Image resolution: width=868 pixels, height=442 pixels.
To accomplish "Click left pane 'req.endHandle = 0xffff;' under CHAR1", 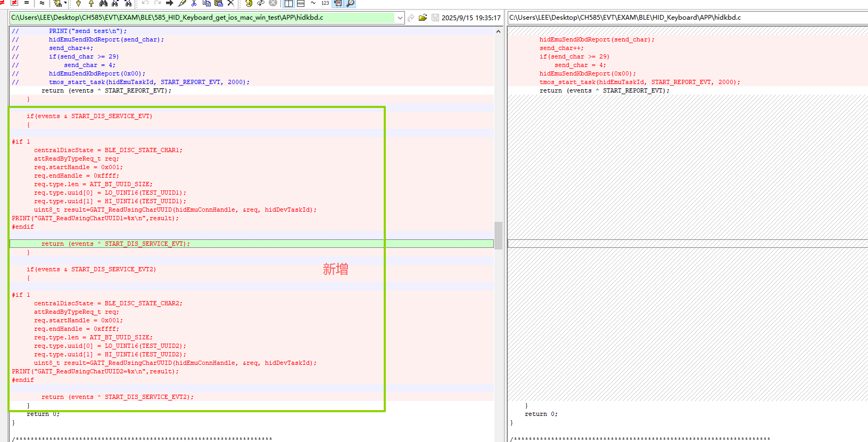I will point(77,176).
